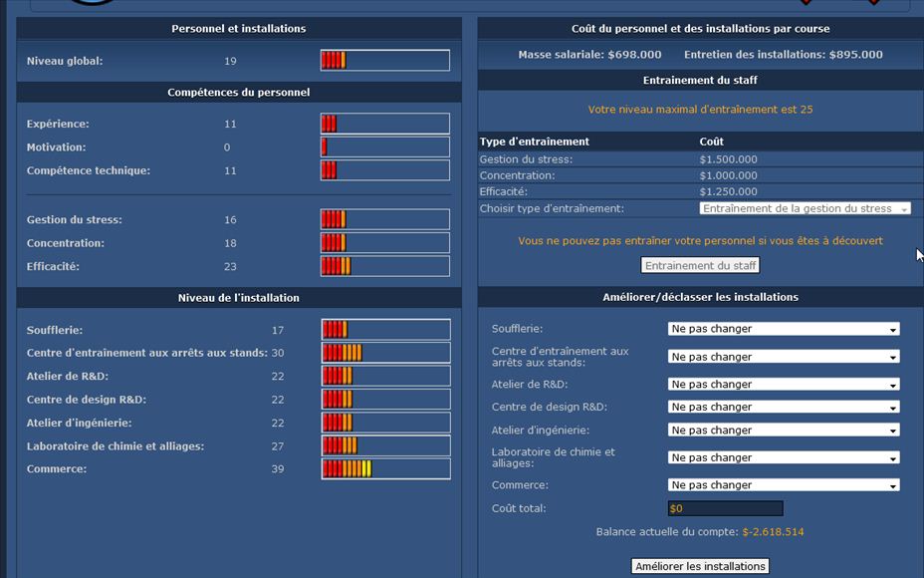Click the Efficacité cost $1.250.000
This screenshot has height=578, width=924.
pos(729,191)
